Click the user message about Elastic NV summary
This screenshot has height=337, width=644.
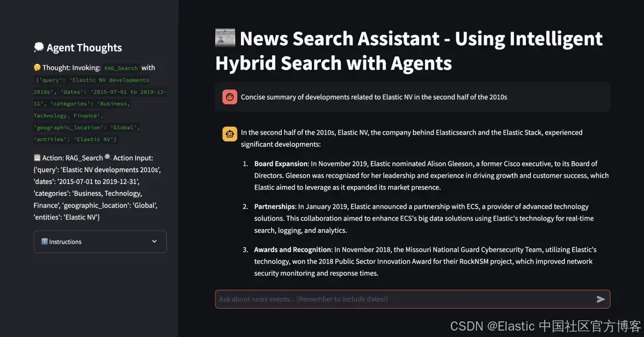coord(374,97)
